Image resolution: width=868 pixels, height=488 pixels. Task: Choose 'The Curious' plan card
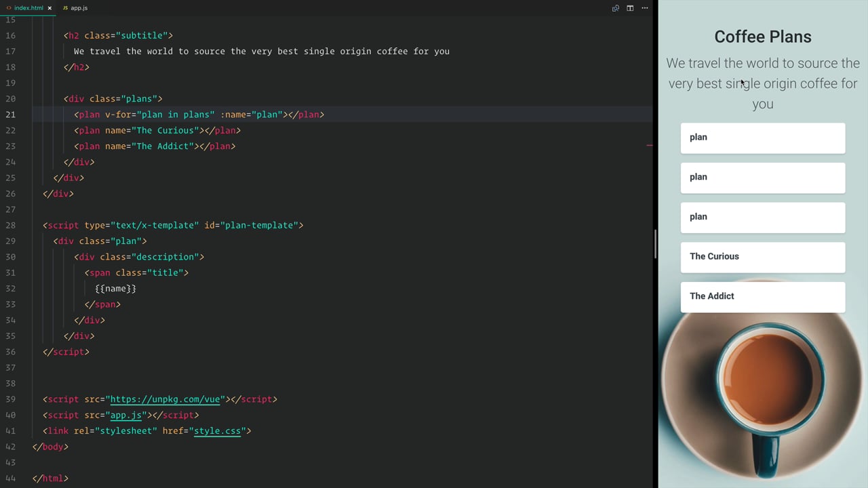pos(763,258)
